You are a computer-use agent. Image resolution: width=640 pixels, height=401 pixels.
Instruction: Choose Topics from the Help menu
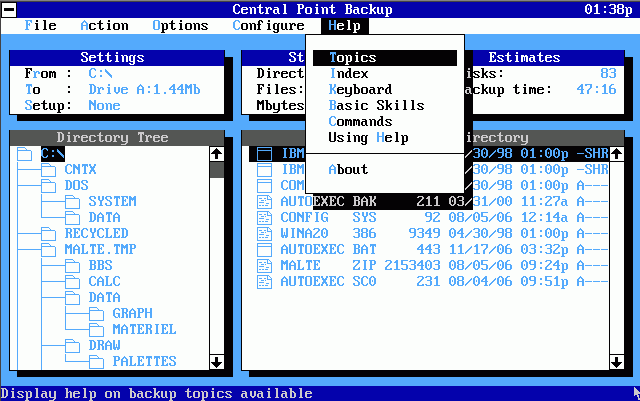click(x=384, y=58)
